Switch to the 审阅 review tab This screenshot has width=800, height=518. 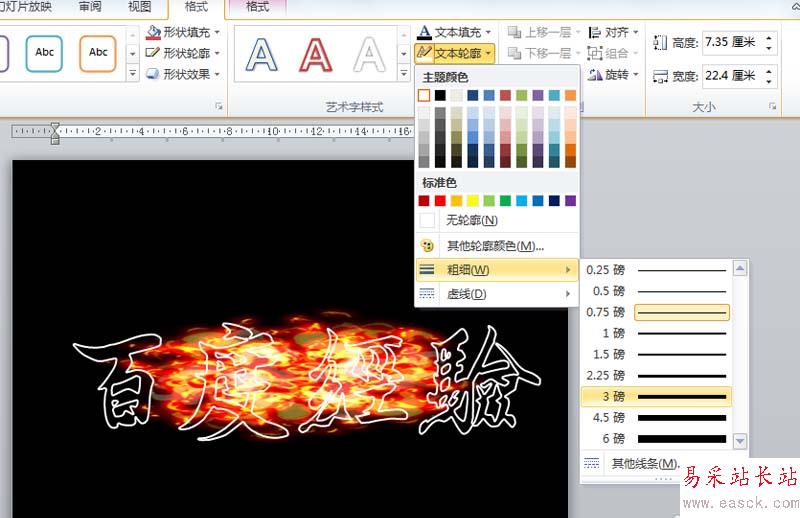pyautogui.click(x=90, y=7)
